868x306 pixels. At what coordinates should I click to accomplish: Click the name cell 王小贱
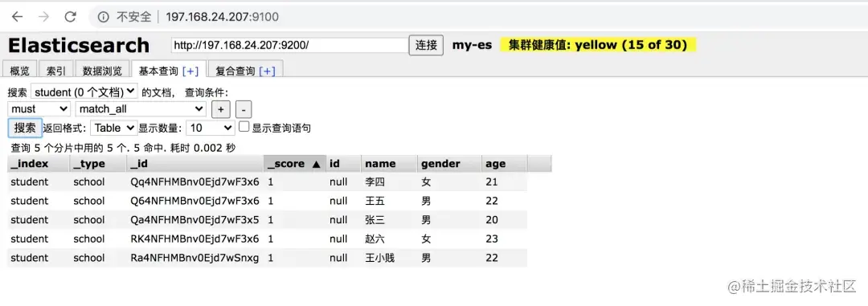pos(389,257)
